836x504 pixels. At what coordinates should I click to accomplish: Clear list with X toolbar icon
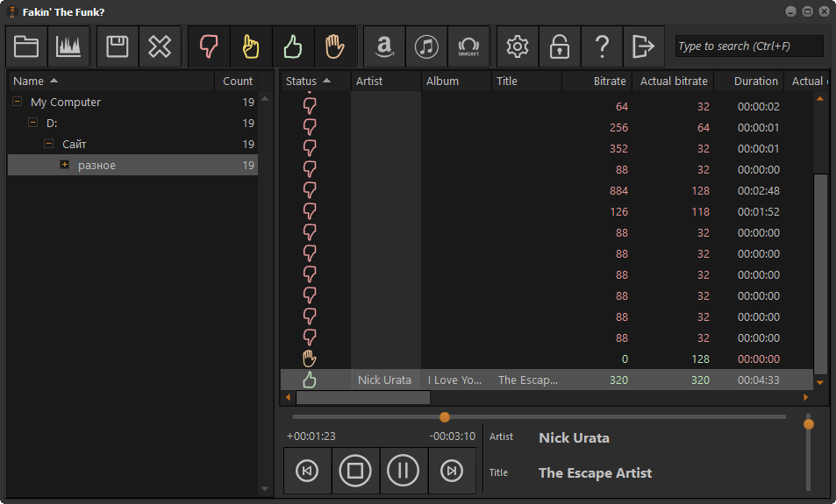tap(160, 46)
